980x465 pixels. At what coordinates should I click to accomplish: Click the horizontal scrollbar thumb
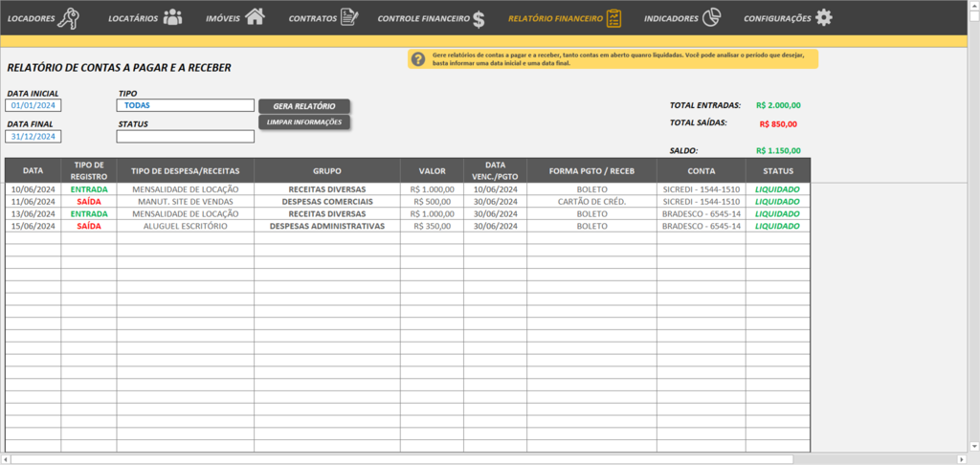pyautogui.click(x=402, y=459)
